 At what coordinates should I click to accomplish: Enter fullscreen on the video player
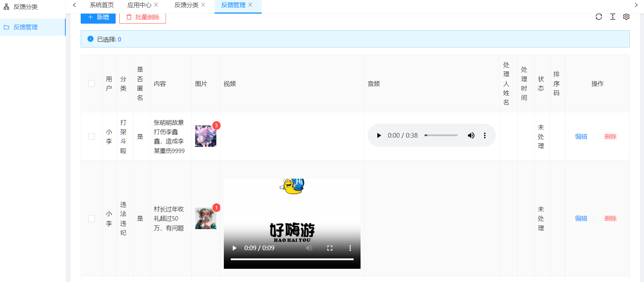click(330, 248)
